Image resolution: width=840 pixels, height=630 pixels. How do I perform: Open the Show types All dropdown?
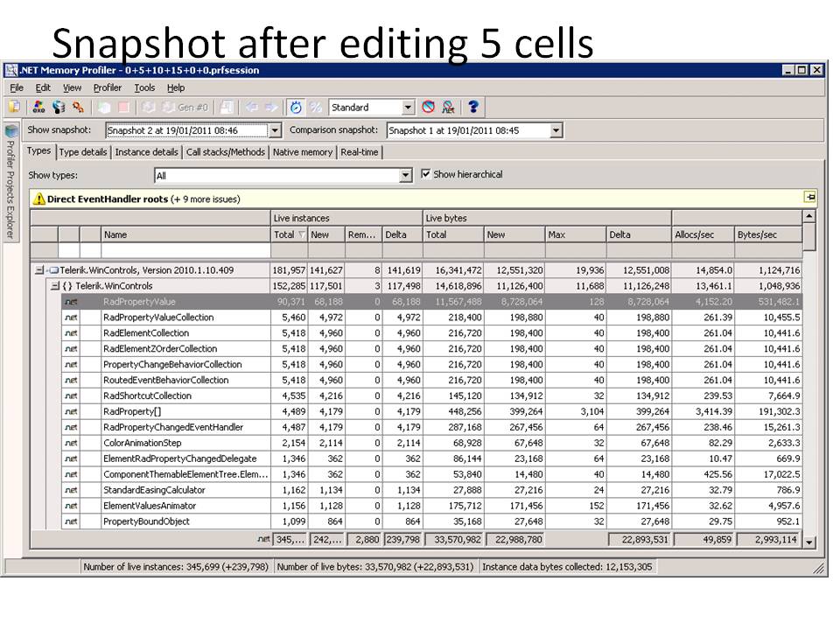pos(405,175)
